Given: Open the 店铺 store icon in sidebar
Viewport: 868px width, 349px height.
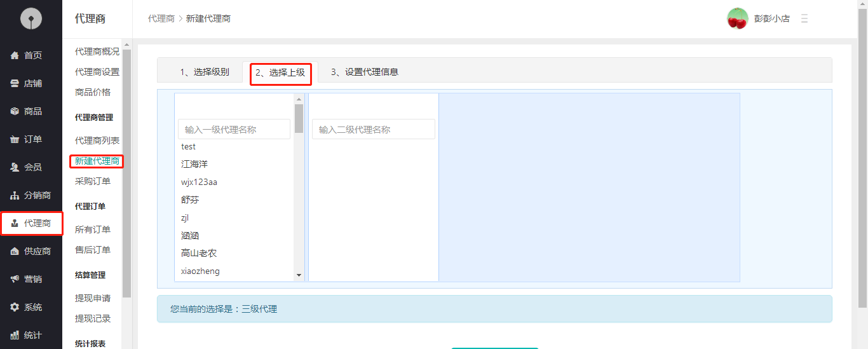Looking at the screenshot, I should tap(15, 83).
